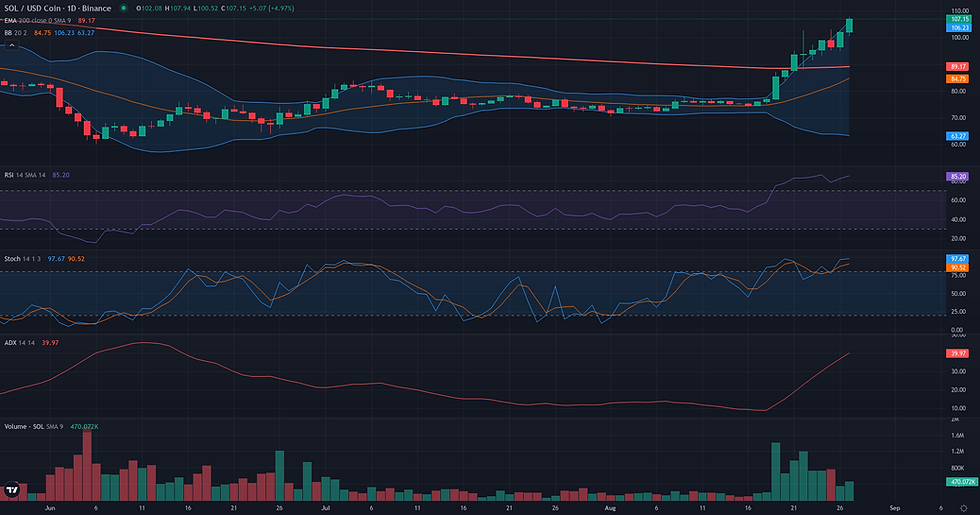This screenshot has width=980, height=515.
Task: Click the green 470.072K volume label on scale
Action: click(961, 482)
